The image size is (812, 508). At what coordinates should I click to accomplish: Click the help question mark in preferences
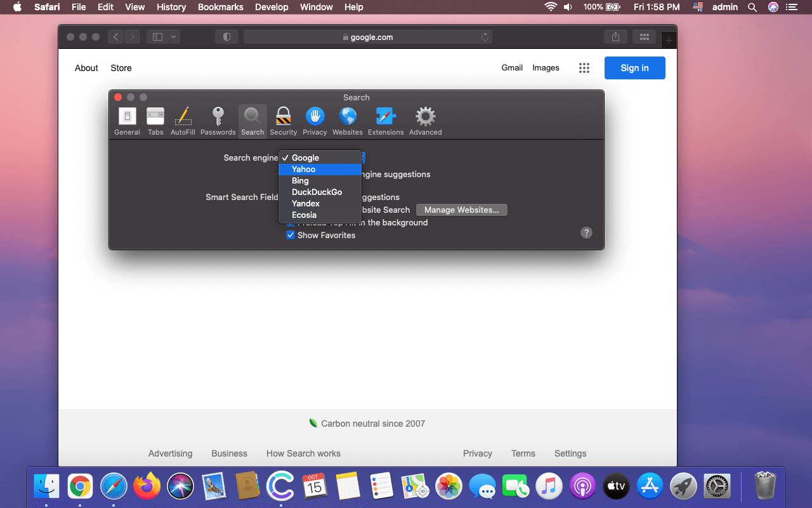tap(586, 232)
